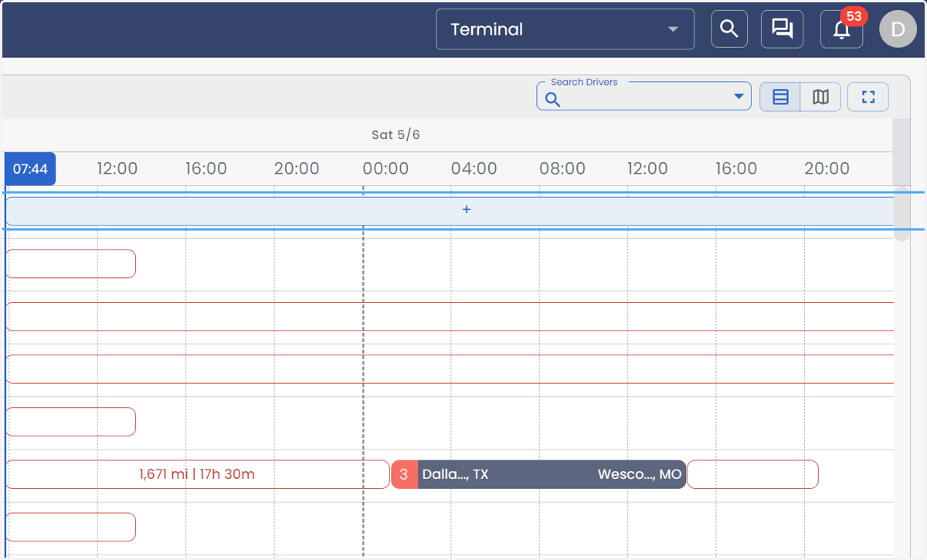
Task: Focus the Search Drivers field
Action: (643, 97)
